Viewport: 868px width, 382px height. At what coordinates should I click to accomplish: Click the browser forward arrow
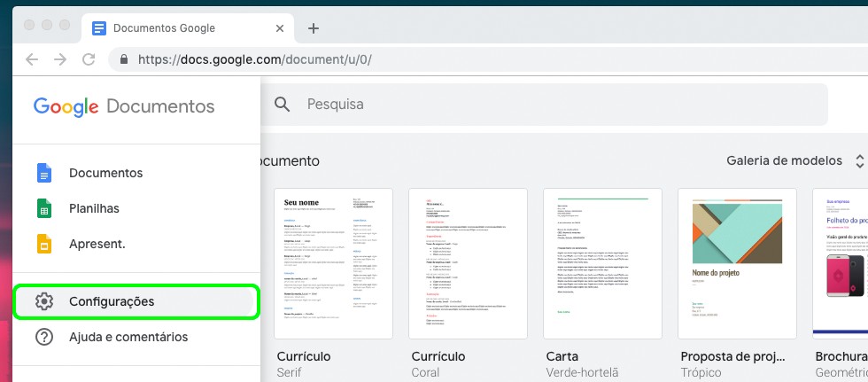pos(60,59)
